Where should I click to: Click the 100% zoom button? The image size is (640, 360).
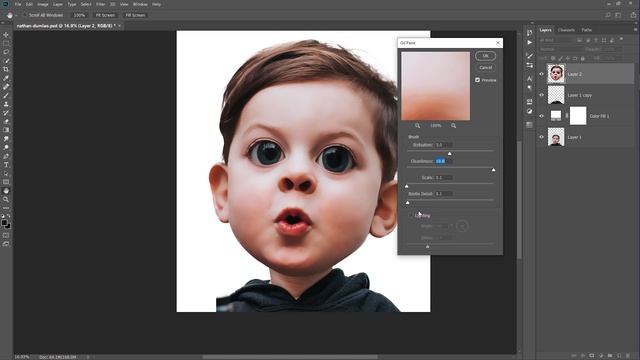79,15
